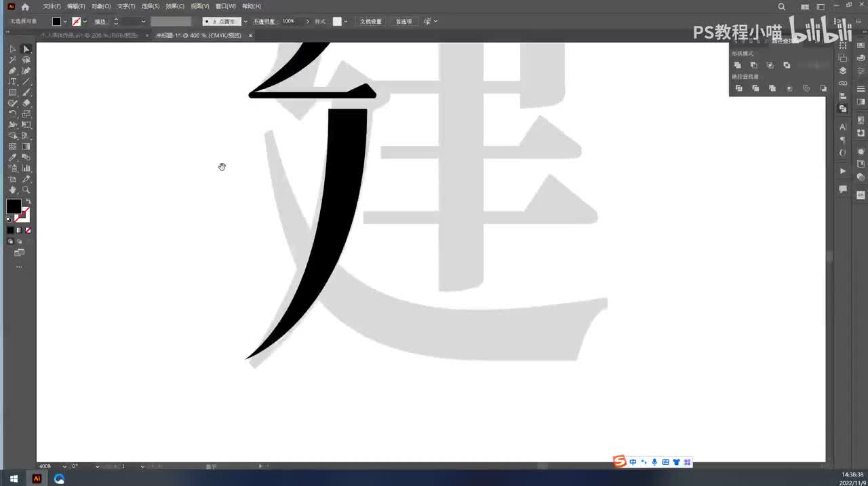Select the Direct Selection tool

(26, 49)
